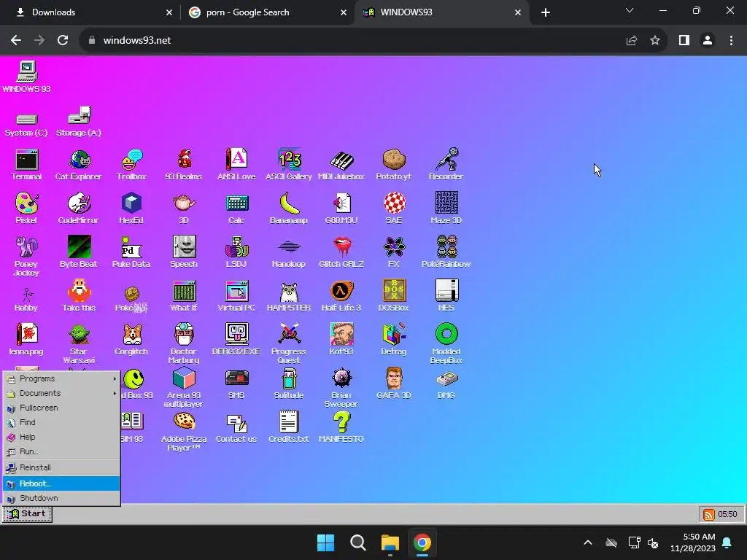The height and width of the screenshot is (560, 747).
Task: Open the CodeMirror icon
Action: [x=79, y=209]
